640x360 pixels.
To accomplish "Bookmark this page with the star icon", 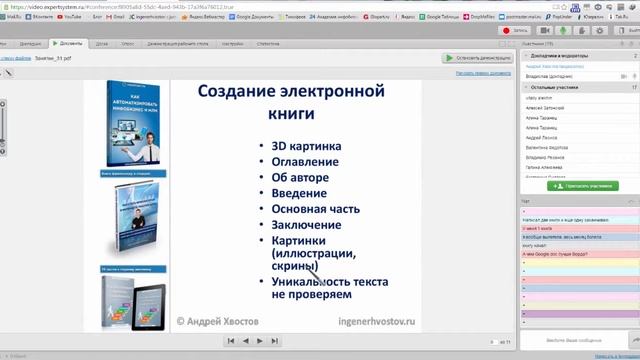I will [564, 7].
